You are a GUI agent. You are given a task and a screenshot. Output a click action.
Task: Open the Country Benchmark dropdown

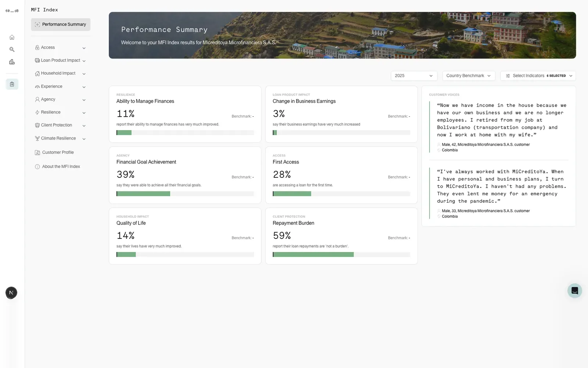point(469,76)
